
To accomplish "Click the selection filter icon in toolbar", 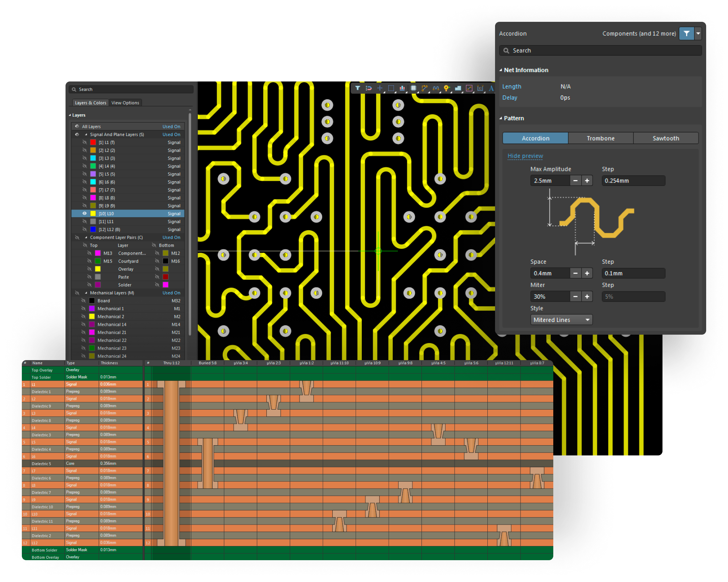I will coord(357,88).
